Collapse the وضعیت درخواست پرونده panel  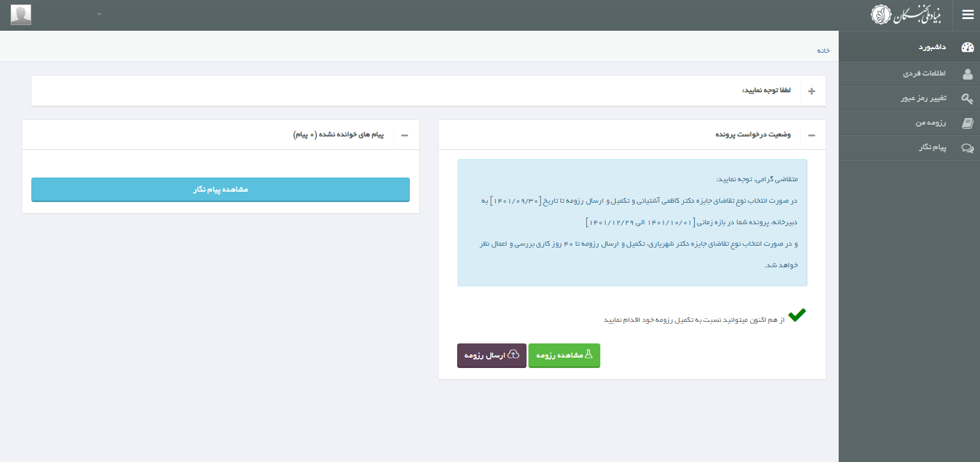tap(812, 135)
